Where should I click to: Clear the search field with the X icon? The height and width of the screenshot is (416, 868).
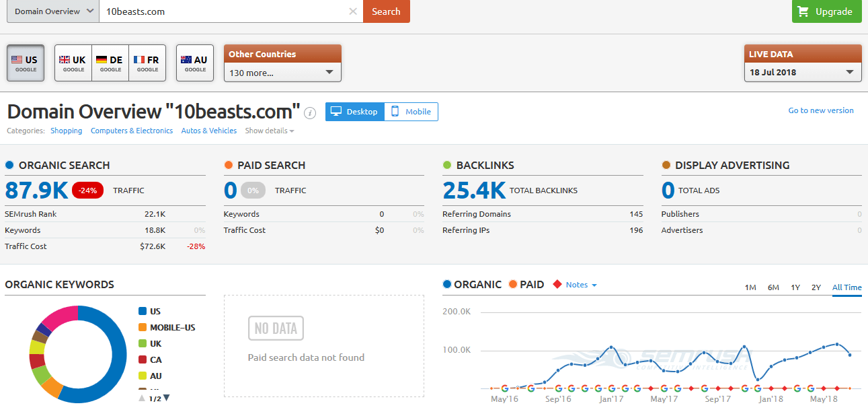(x=353, y=11)
